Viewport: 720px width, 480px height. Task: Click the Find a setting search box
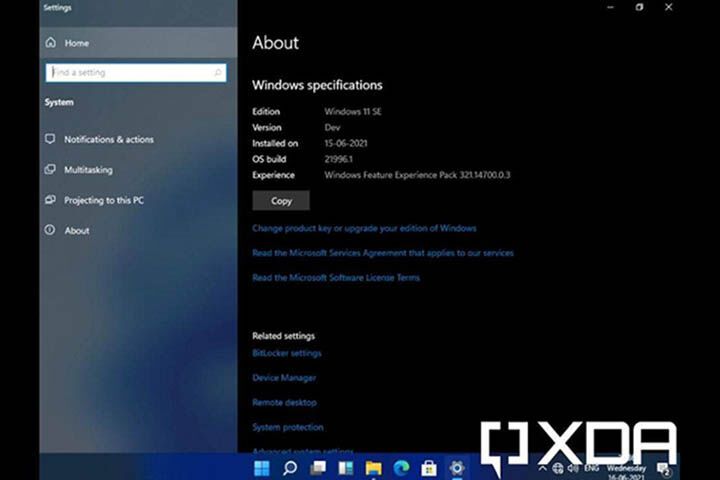[136, 73]
